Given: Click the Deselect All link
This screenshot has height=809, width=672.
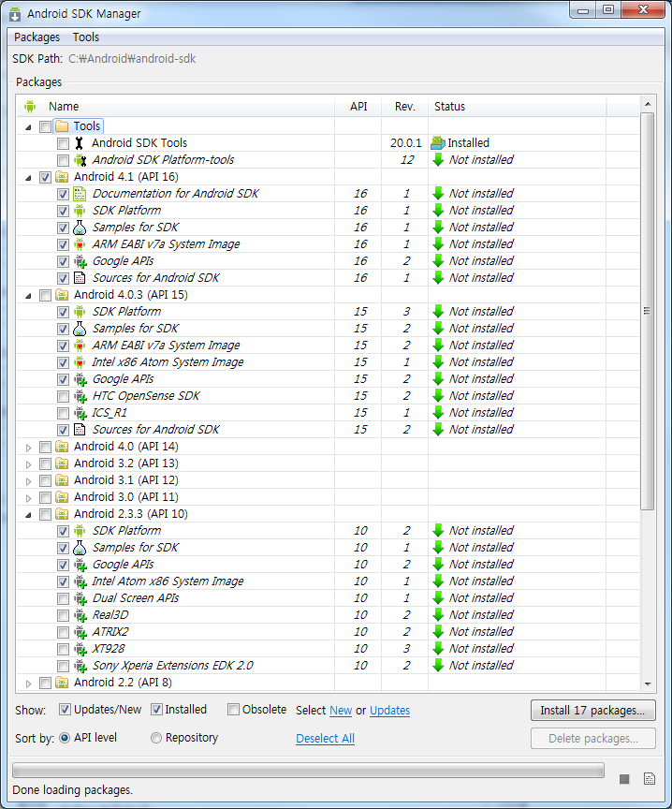Looking at the screenshot, I should coord(325,739).
